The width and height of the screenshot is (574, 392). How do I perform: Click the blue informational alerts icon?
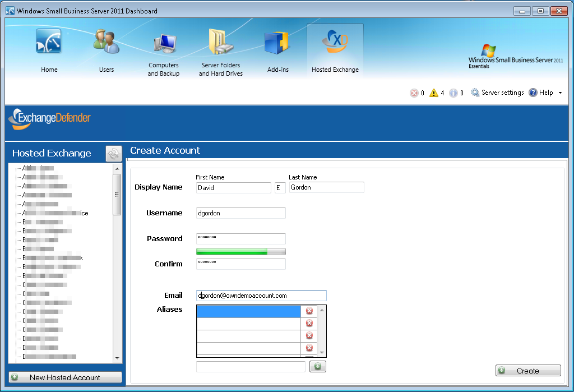pos(453,93)
